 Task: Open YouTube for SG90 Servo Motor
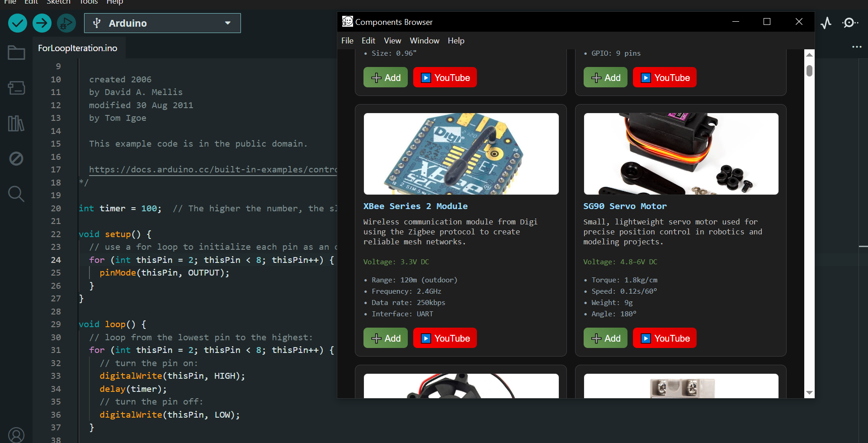coord(665,338)
